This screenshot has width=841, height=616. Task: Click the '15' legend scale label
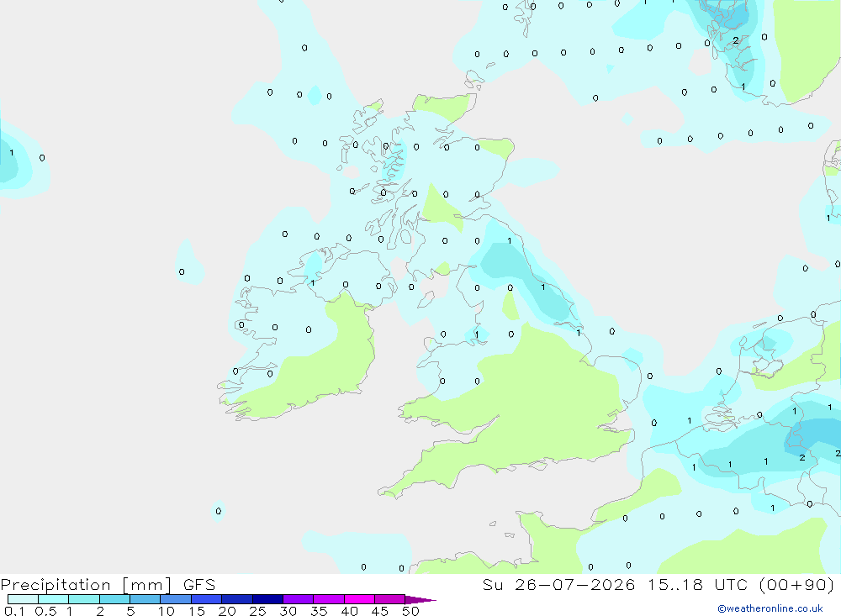coord(197,611)
